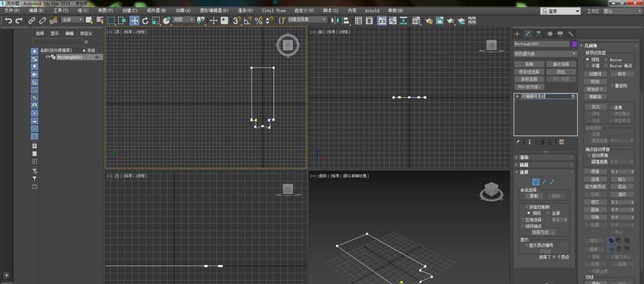Collapse the 几何体 rollout

(x=611, y=46)
